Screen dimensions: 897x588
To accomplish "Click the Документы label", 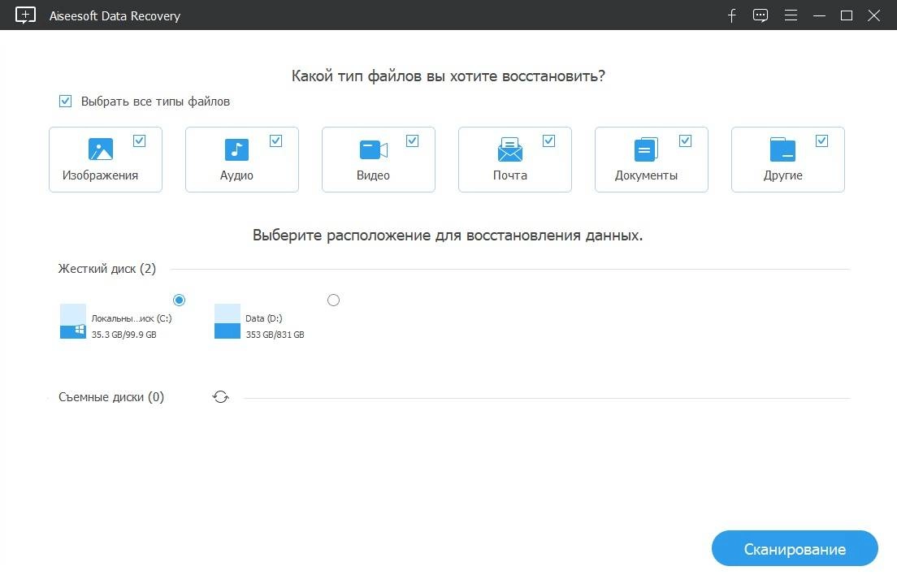I will click(x=646, y=175).
